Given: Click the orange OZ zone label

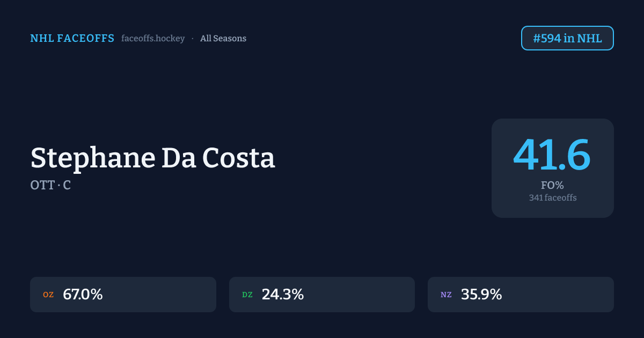Looking at the screenshot, I should [x=48, y=295].
